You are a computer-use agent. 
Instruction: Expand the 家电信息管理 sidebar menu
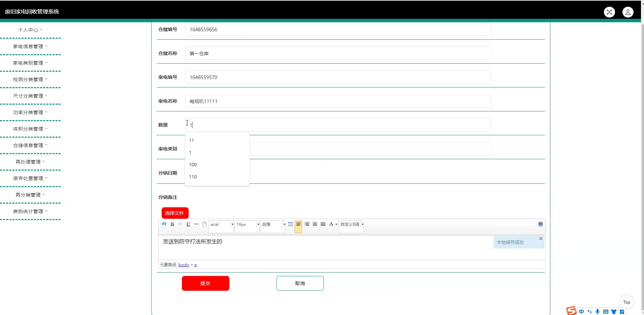30,46
